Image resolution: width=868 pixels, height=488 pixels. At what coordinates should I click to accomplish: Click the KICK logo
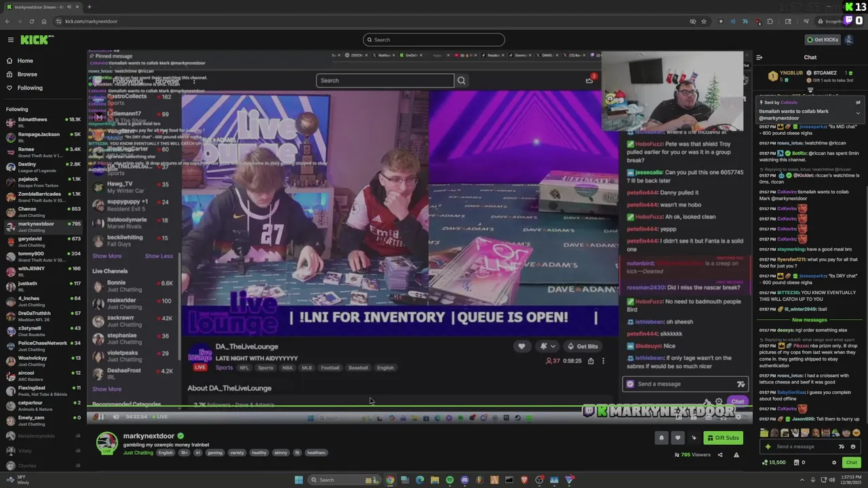pos(34,40)
